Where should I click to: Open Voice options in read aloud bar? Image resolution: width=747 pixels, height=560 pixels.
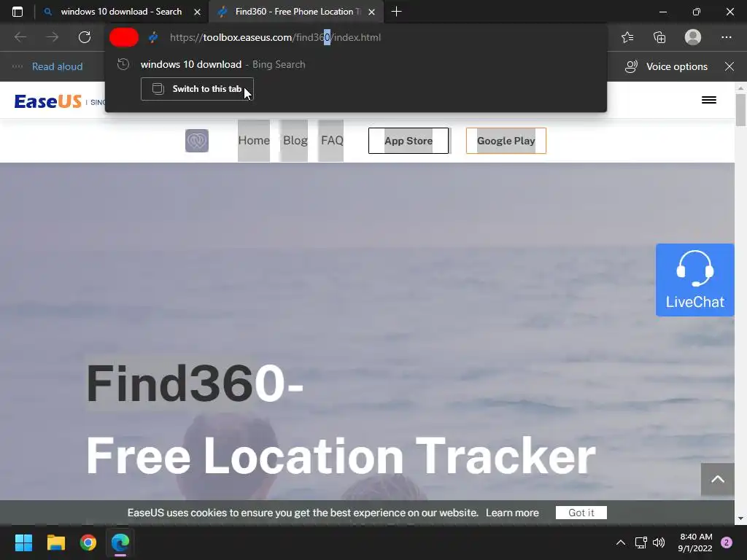click(x=666, y=66)
